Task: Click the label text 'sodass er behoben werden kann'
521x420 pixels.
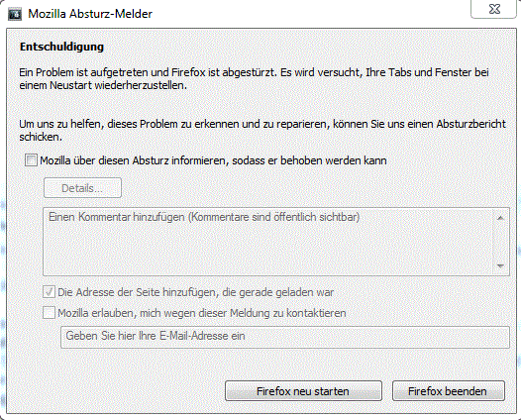Action: [309, 160]
